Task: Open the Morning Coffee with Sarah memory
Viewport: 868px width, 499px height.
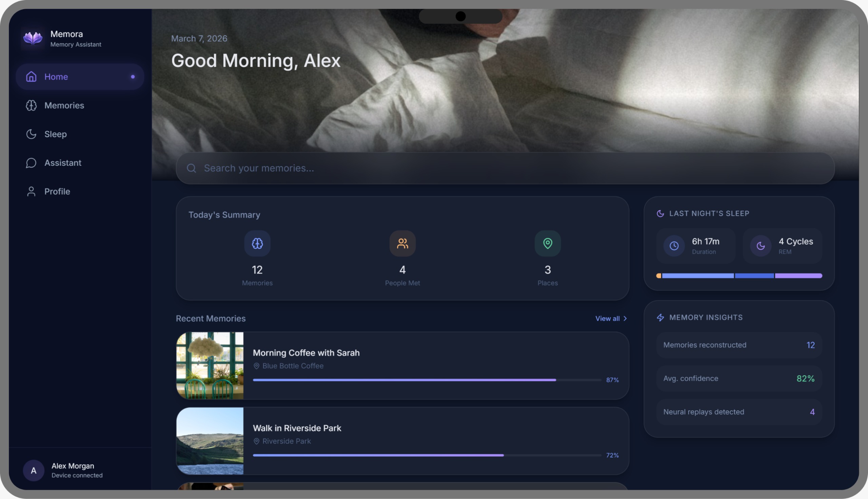Action: pos(306,353)
